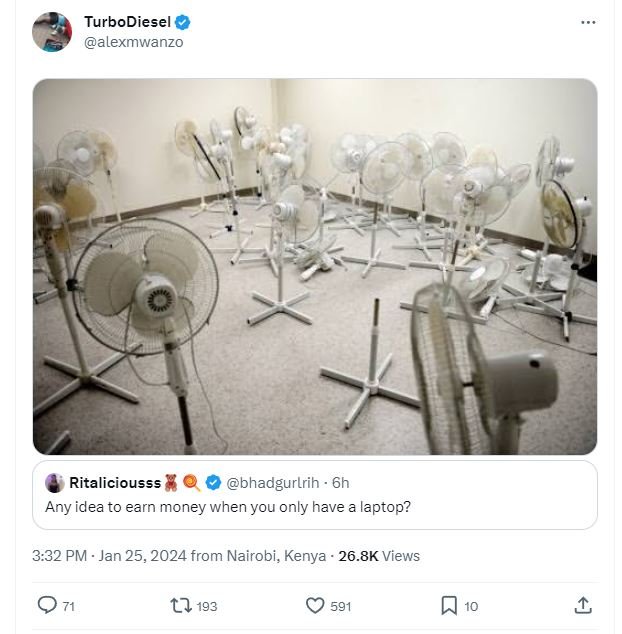Repost this tweet using the retweet icon
The height and width of the screenshot is (634, 622).
[181, 605]
